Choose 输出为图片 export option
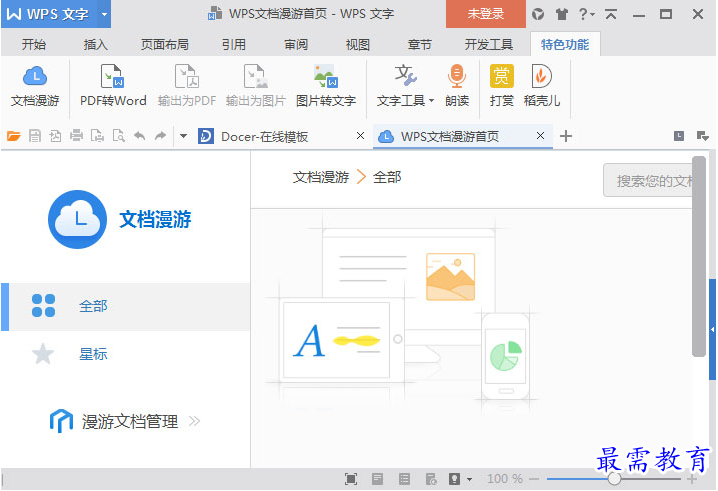 point(256,87)
